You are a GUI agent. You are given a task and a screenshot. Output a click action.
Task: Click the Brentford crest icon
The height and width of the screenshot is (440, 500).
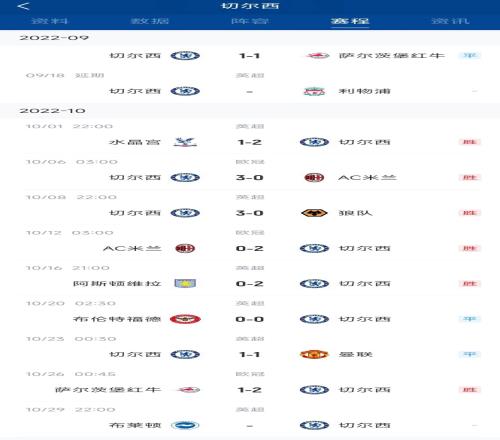[185, 319]
